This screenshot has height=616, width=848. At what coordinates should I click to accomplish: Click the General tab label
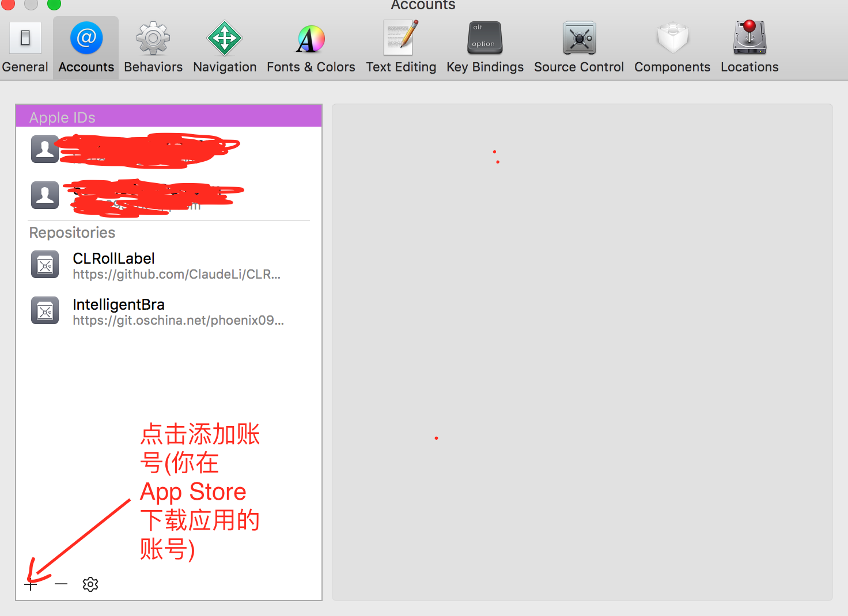coord(25,67)
